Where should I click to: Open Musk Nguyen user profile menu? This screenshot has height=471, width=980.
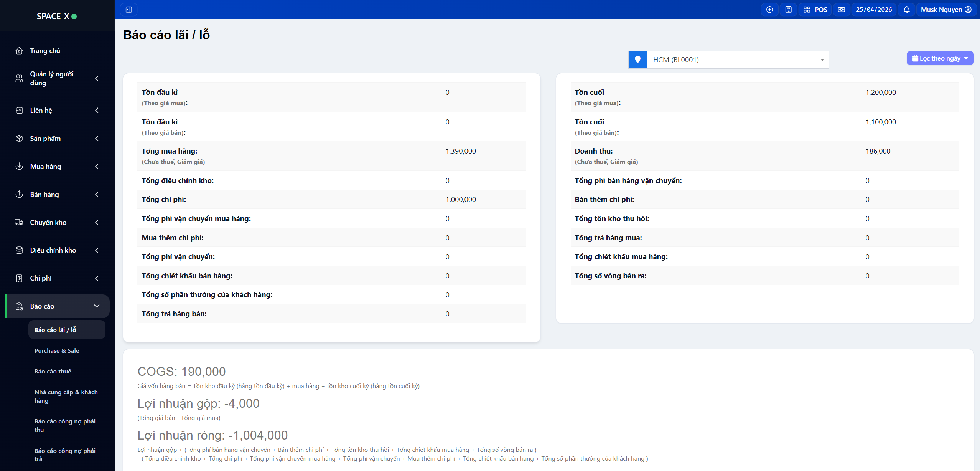point(946,10)
